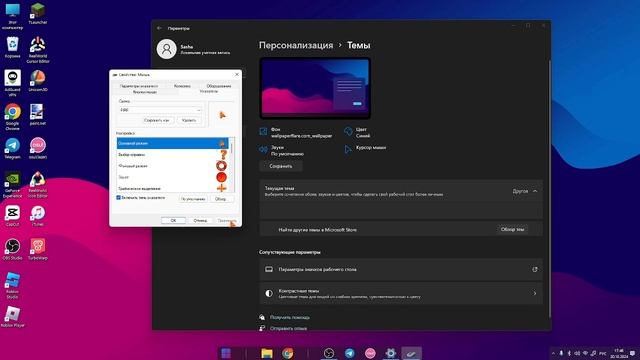Switch to OBS Studio in the taskbar
This screenshot has height=360, width=640.
pos(329,353)
